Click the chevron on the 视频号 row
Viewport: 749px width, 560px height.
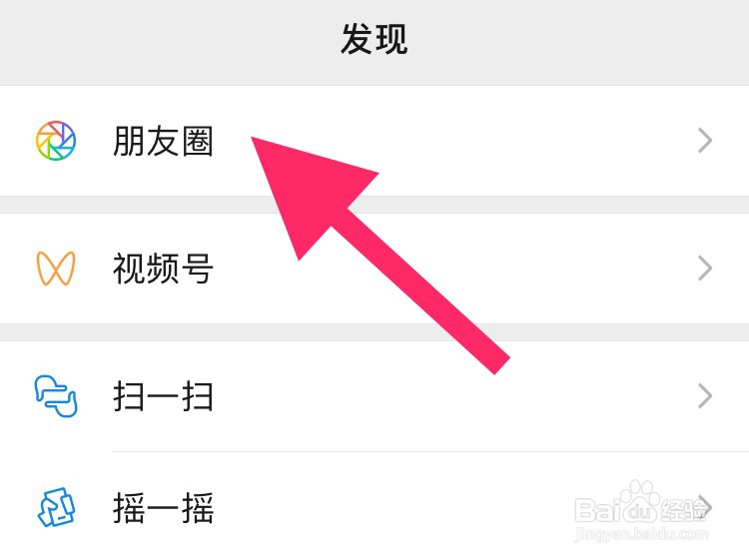[x=705, y=269]
